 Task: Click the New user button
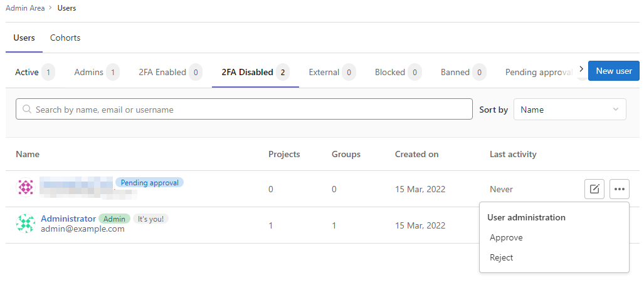click(x=614, y=71)
